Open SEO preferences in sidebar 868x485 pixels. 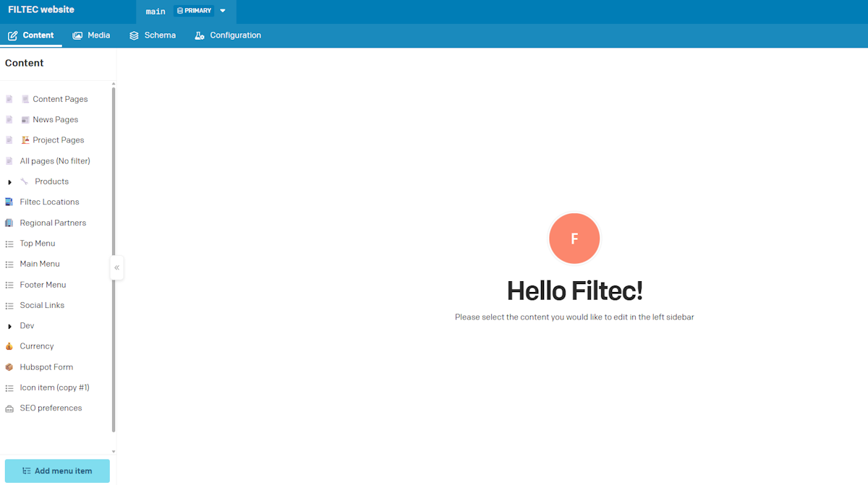point(51,408)
